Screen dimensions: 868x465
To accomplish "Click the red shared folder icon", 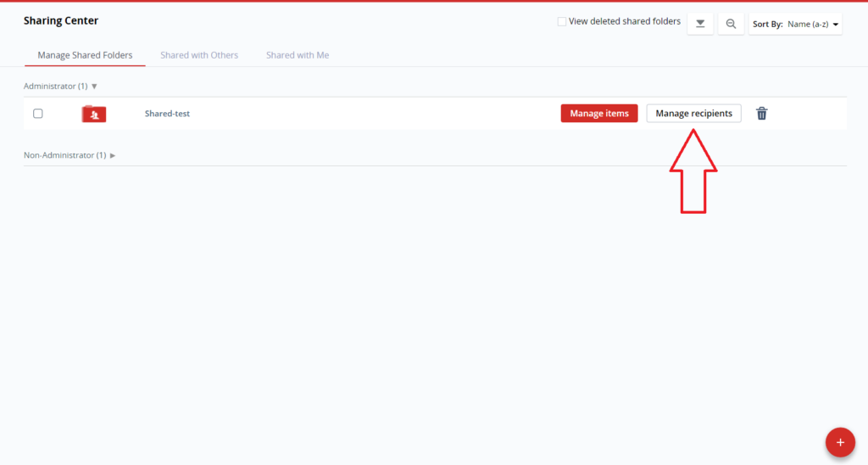I will pos(94,114).
